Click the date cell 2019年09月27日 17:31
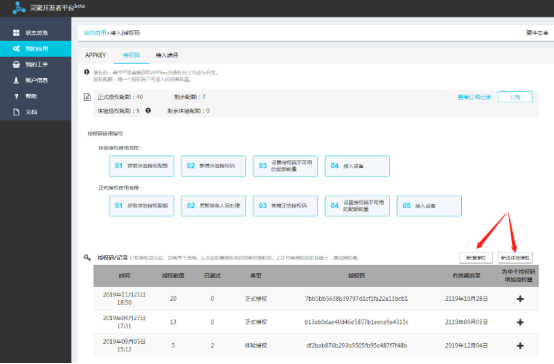The height and width of the screenshot is (364, 554). pos(124,322)
